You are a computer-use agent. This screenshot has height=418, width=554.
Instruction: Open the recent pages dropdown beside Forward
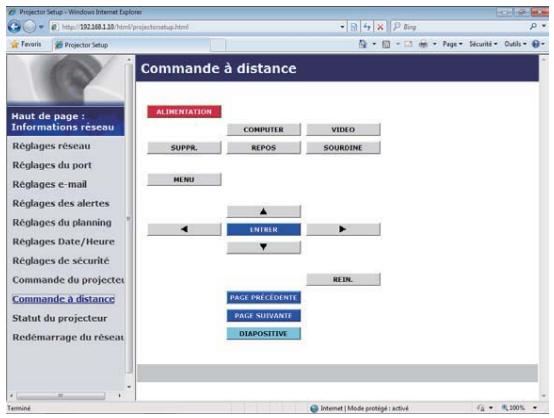tap(41, 27)
